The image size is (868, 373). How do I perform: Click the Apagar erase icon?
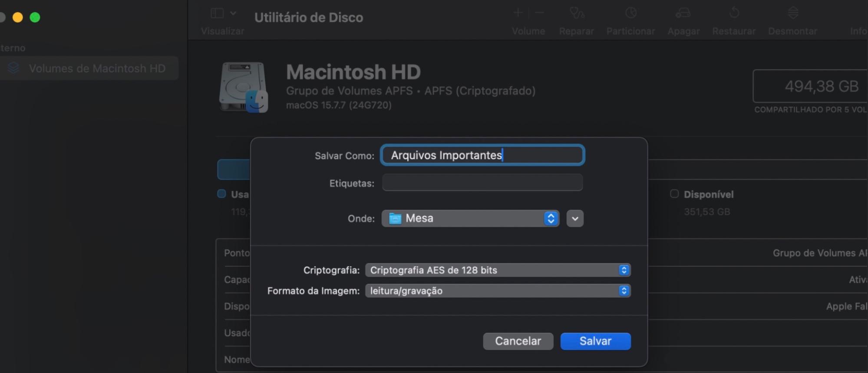tap(683, 13)
